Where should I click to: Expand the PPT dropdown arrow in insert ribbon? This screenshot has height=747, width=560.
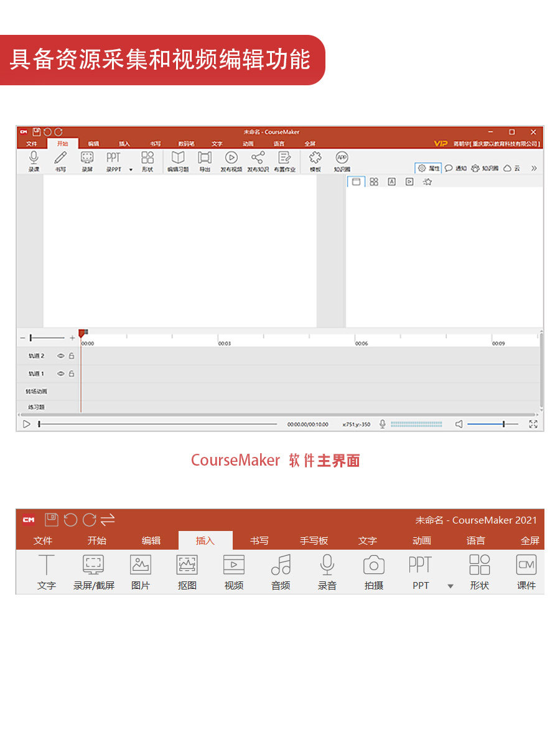[450, 586]
